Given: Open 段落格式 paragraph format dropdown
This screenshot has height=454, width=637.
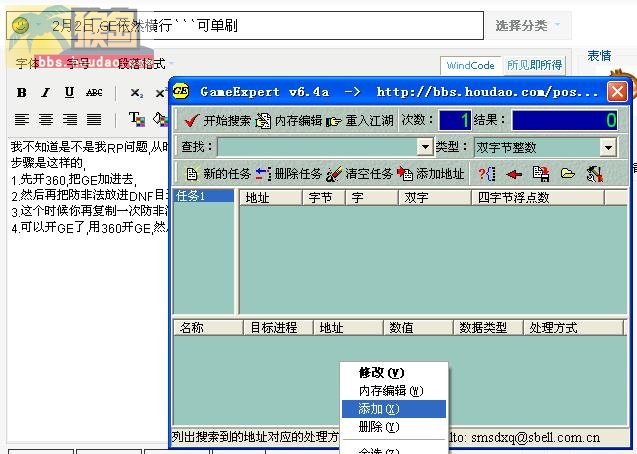Looking at the screenshot, I should tap(145, 64).
